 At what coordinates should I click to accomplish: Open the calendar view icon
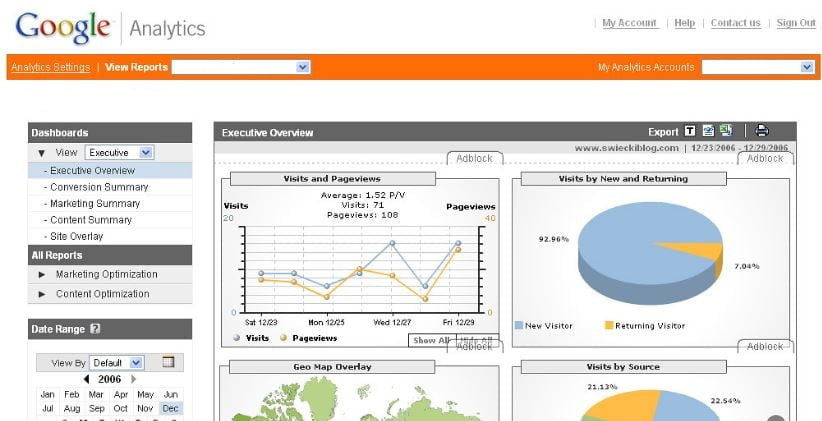pos(168,362)
